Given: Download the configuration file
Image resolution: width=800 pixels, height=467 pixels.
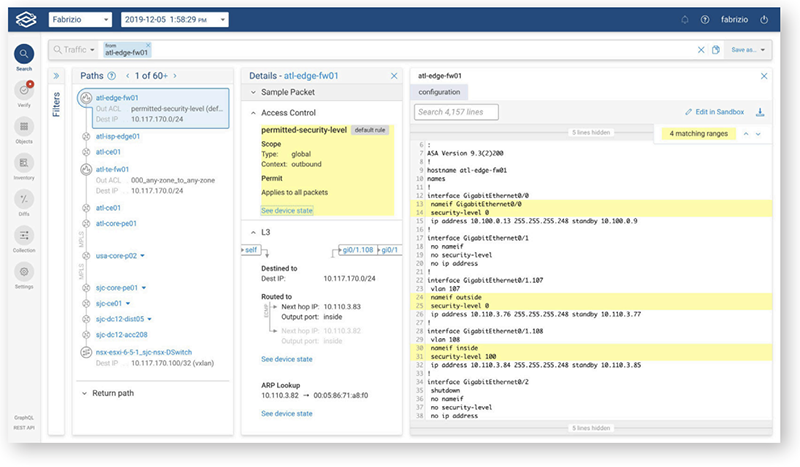Looking at the screenshot, I should (760, 112).
